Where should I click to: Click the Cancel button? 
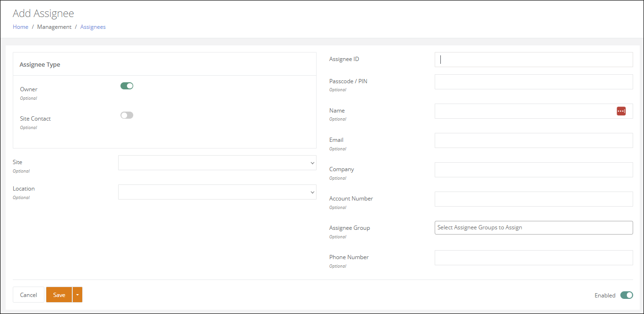click(28, 295)
